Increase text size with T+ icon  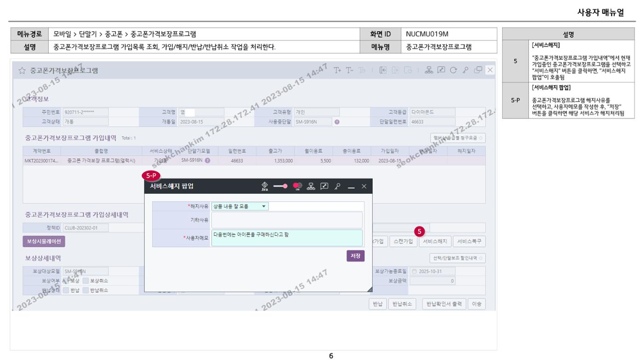click(338, 70)
